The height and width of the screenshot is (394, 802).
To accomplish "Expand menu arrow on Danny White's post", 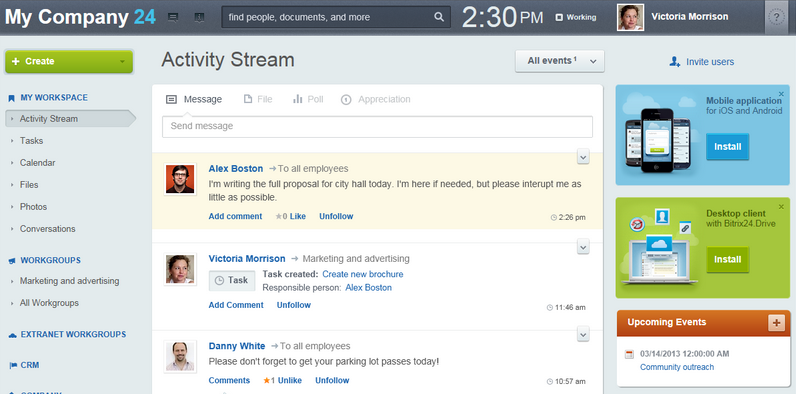I will (x=583, y=334).
